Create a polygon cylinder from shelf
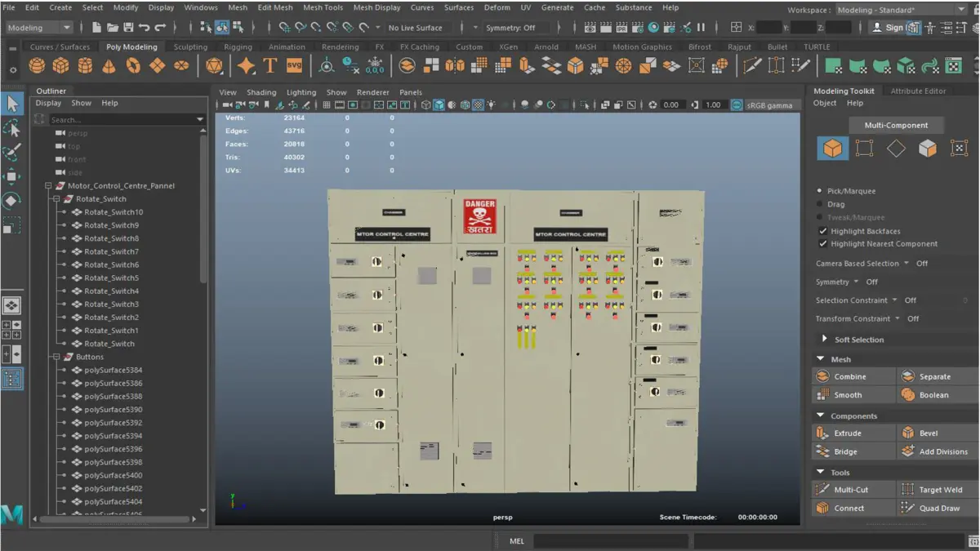This screenshot has width=980, height=551. pyautogui.click(x=85, y=65)
